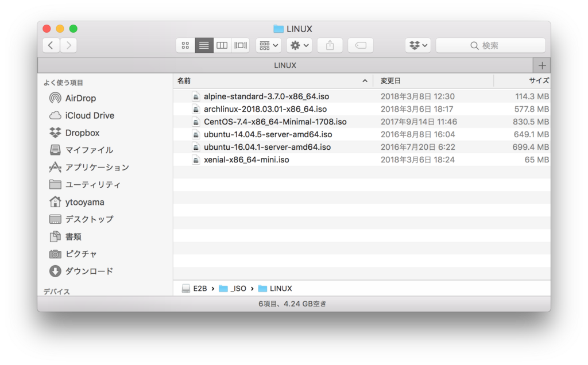Open ダウンロード in the sidebar
Screen dimensions: 588x365
point(81,271)
